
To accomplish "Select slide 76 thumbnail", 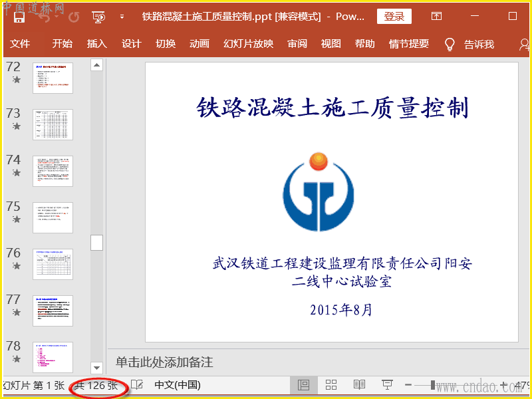I will coord(53,264).
